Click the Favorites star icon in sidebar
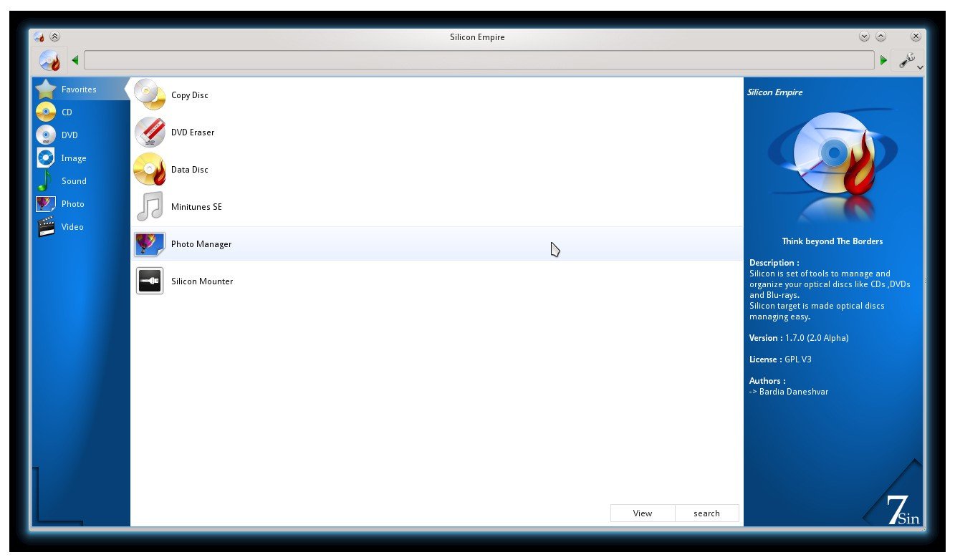Viewport: 955px width, 560px height. pos(46,90)
